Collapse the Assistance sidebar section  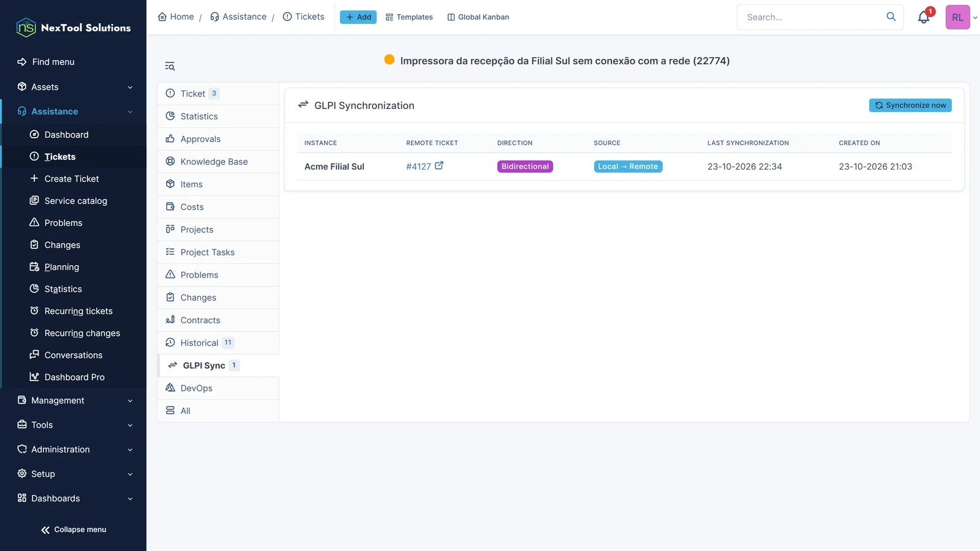click(x=73, y=111)
